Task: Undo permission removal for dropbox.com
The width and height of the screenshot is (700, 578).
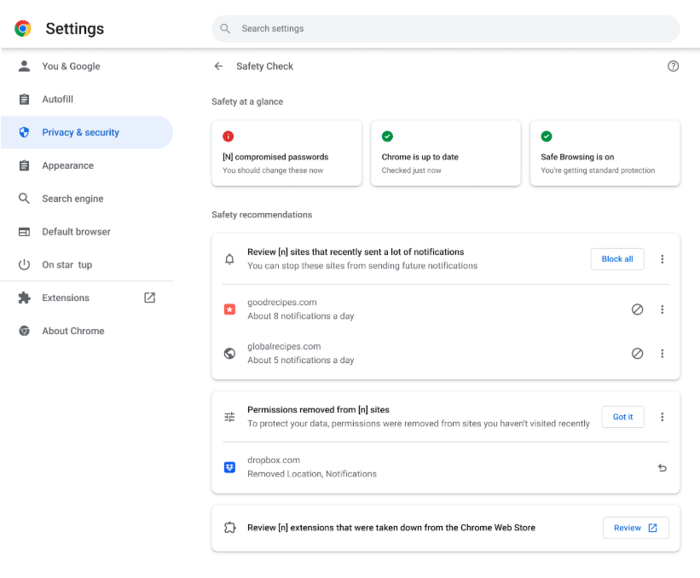Action: click(x=662, y=467)
